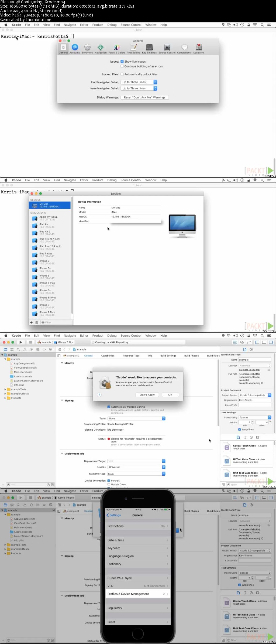Switch to the Capabilities tab
Image resolution: width=276 pixels, height=644 pixels.
point(108,356)
